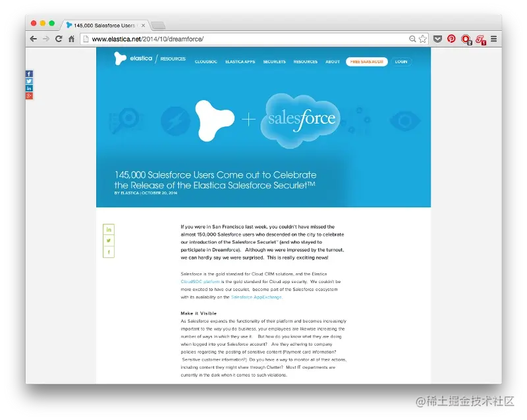The width and height of the screenshot is (527, 420).
Task: Share on Facebook via left floating sidebar
Action: click(29, 74)
